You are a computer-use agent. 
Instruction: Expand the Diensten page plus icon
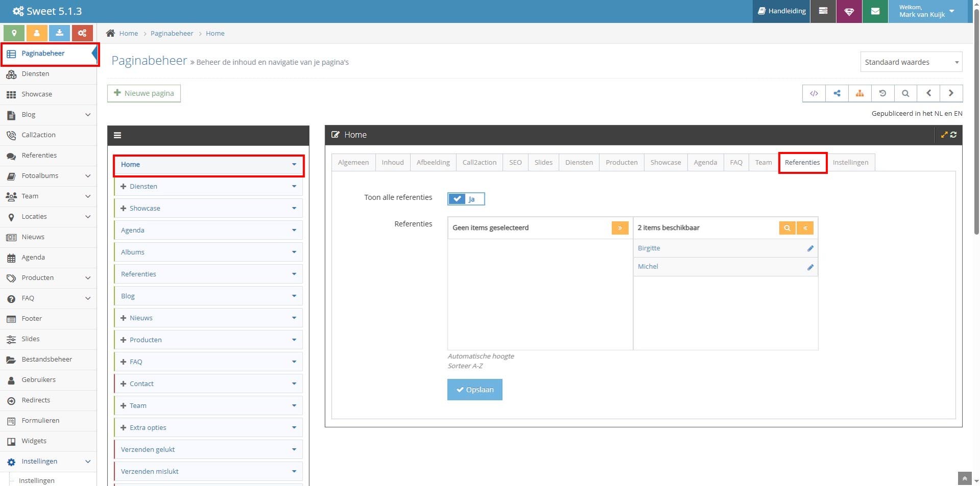(x=124, y=187)
